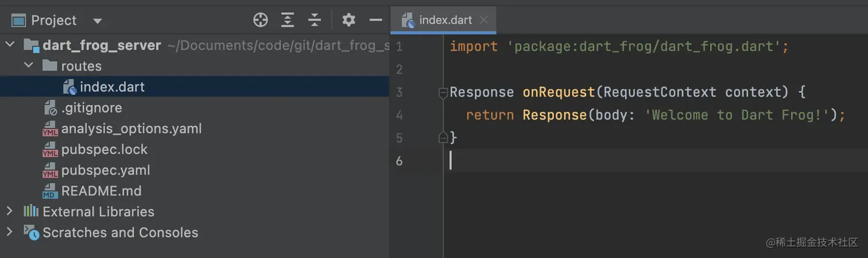Click the return keyword on line 4
The image size is (868, 258).
coord(490,115)
